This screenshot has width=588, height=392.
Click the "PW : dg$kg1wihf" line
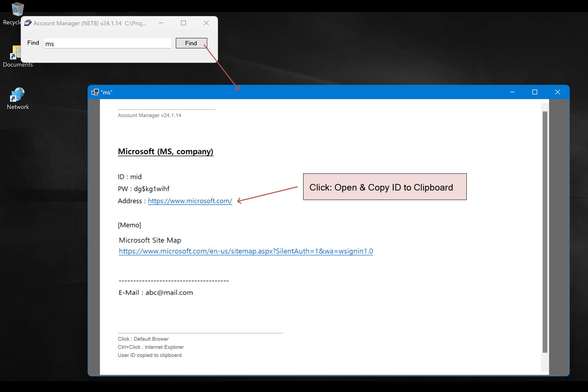[x=144, y=189]
